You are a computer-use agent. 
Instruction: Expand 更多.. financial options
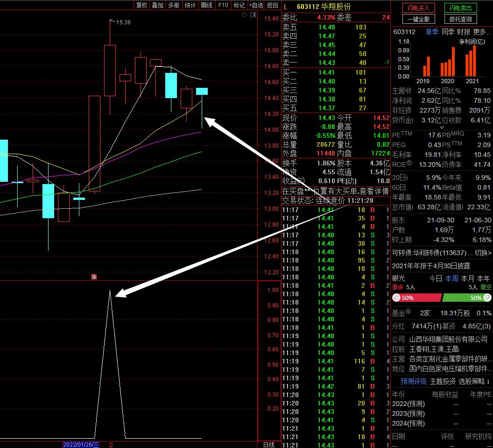pos(481,32)
